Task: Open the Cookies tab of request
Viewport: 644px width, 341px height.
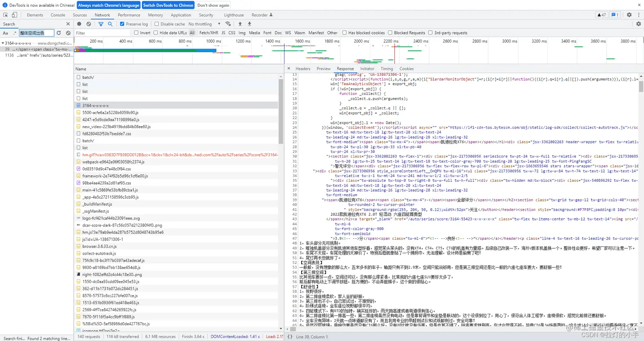Action: pos(406,69)
